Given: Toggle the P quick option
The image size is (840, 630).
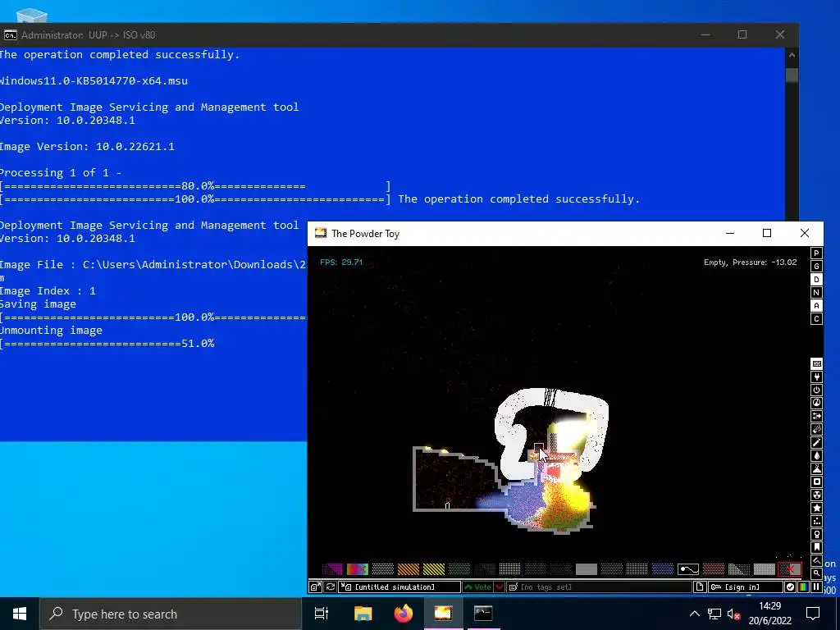Looking at the screenshot, I should [x=816, y=253].
